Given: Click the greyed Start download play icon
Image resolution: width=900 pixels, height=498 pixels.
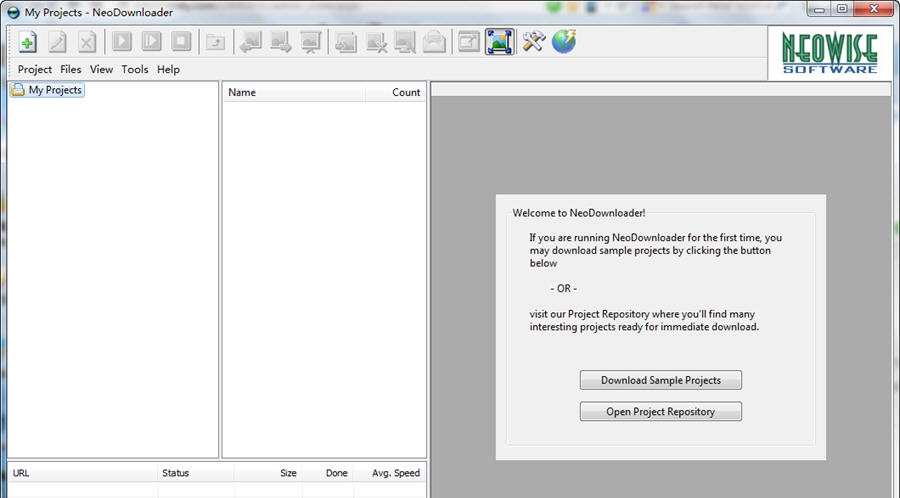Looking at the screenshot, I should [122, 42].
